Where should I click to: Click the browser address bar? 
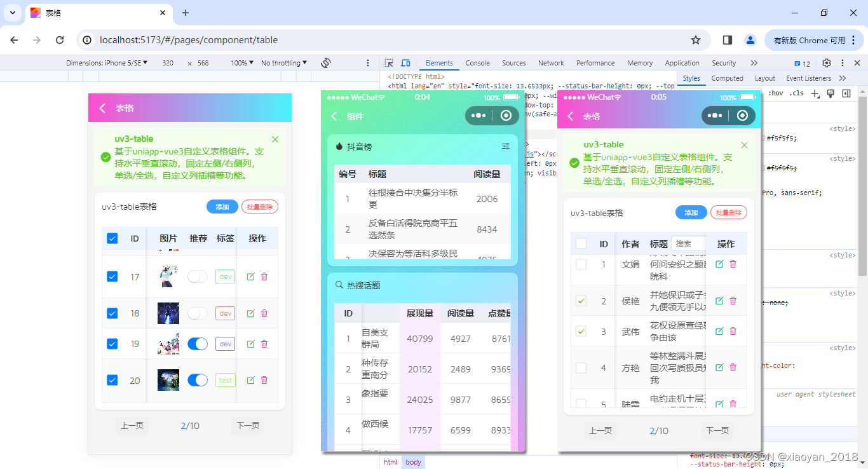[x=254, y=39]
